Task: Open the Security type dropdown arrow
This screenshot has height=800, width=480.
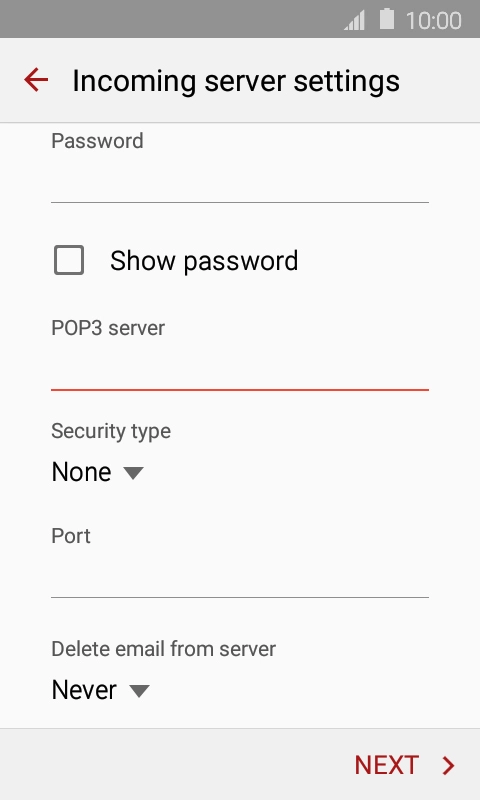Action: [134, 473]
